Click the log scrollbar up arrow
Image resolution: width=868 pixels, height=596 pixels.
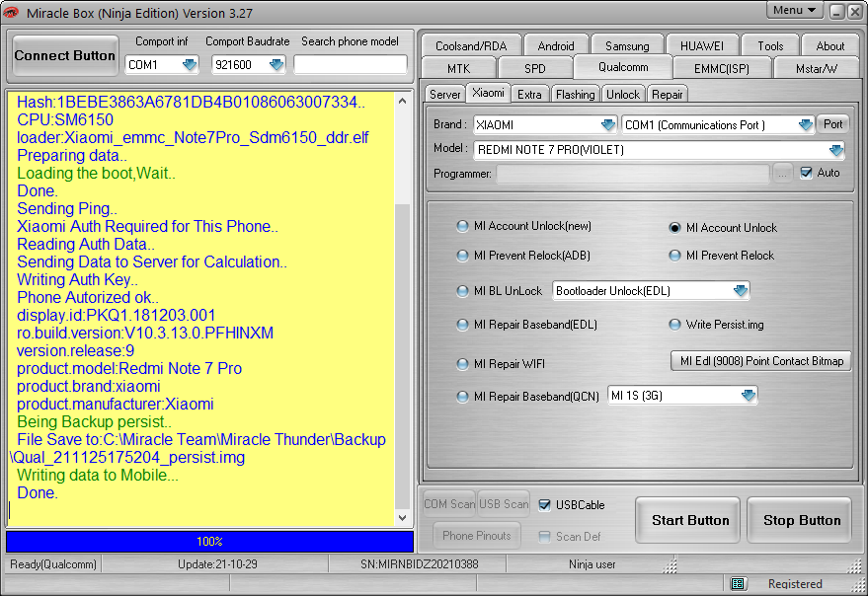[x=403, y=101]
